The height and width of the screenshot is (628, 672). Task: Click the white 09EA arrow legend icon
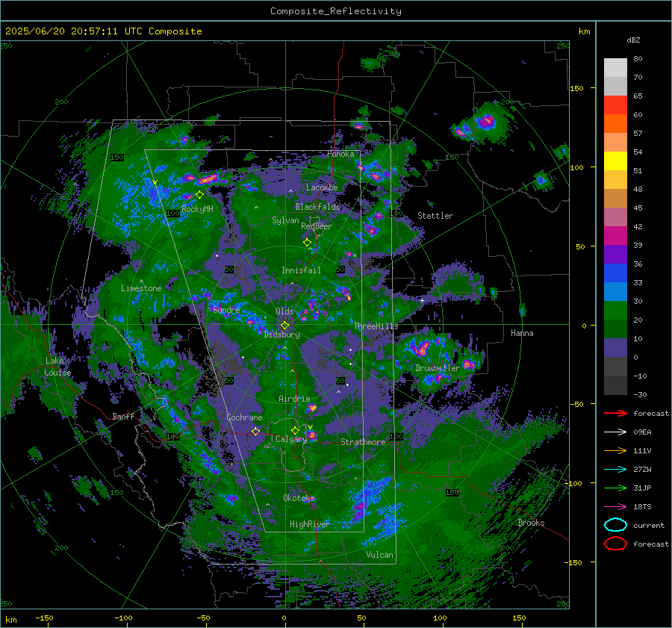(x=615, y=432)
